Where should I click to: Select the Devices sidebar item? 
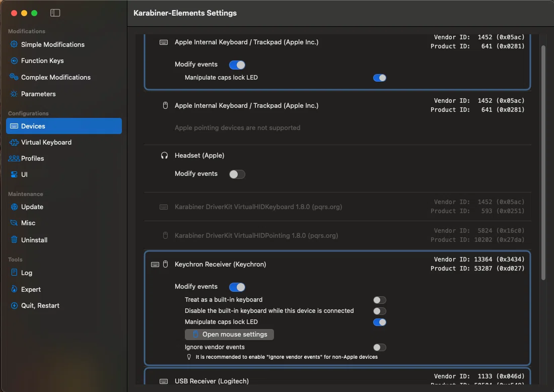coord(64,126)
